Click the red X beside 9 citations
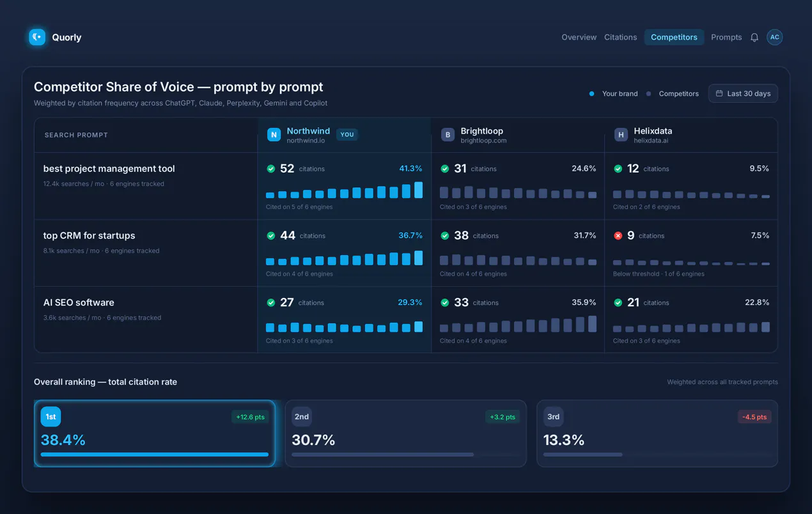 [x=618, y=236]
